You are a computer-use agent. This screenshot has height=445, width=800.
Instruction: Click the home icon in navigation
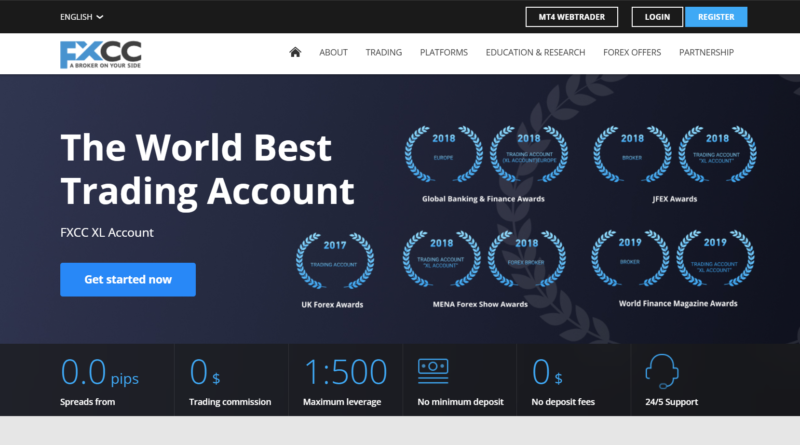(x=295, y=52)
